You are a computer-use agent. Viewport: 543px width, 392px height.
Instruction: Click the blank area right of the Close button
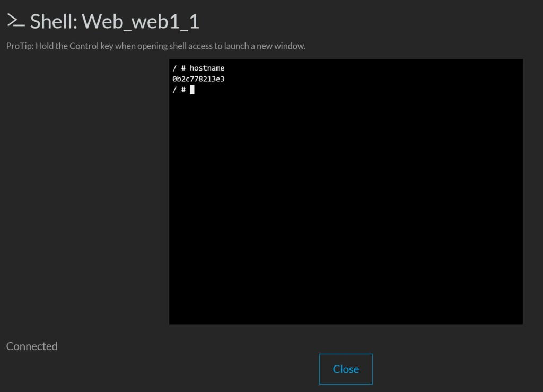451,369
